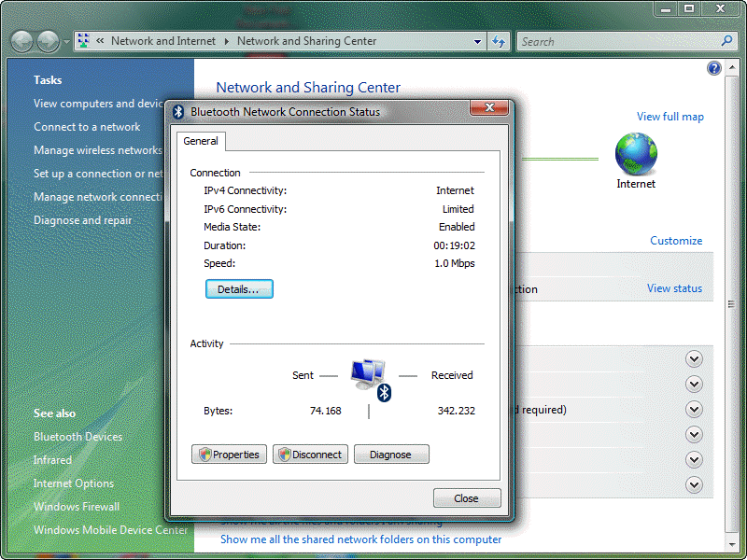Click the View status link
The image size is (747, 560).
coord(674,288)
